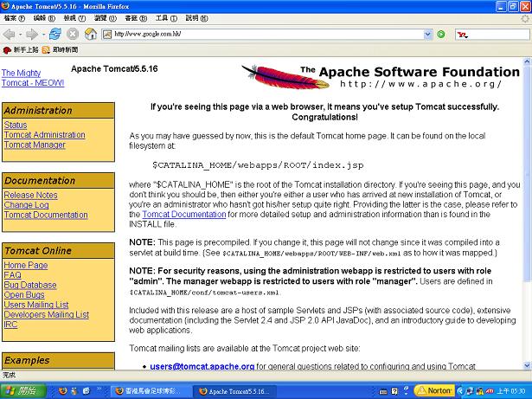Click the second quick launch icon

point(74,391)
